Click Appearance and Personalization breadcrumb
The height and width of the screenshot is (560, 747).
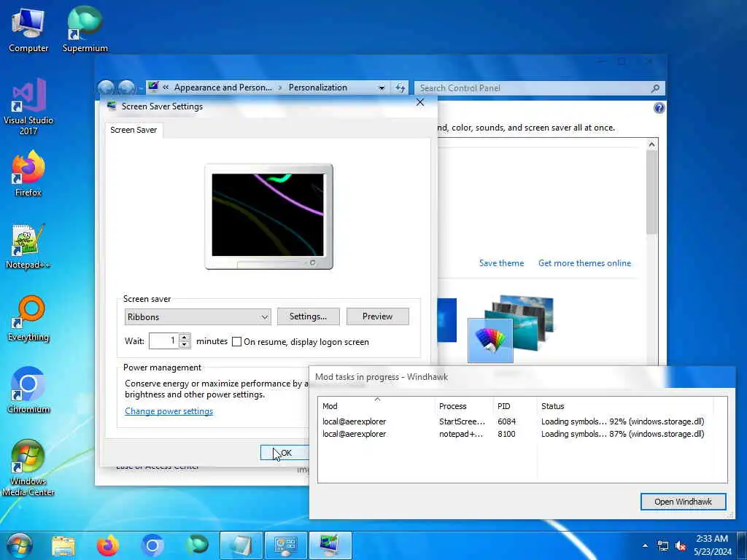223,87
